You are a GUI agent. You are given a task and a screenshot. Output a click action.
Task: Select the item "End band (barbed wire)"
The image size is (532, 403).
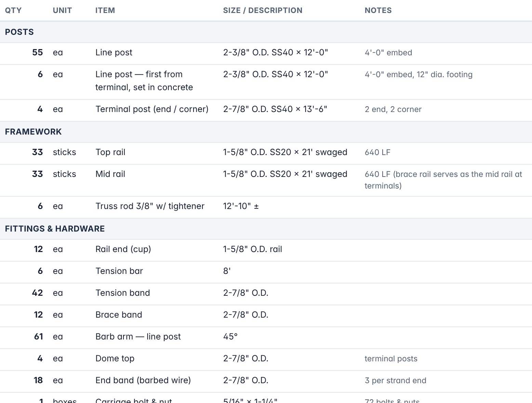tap(143, 380)
